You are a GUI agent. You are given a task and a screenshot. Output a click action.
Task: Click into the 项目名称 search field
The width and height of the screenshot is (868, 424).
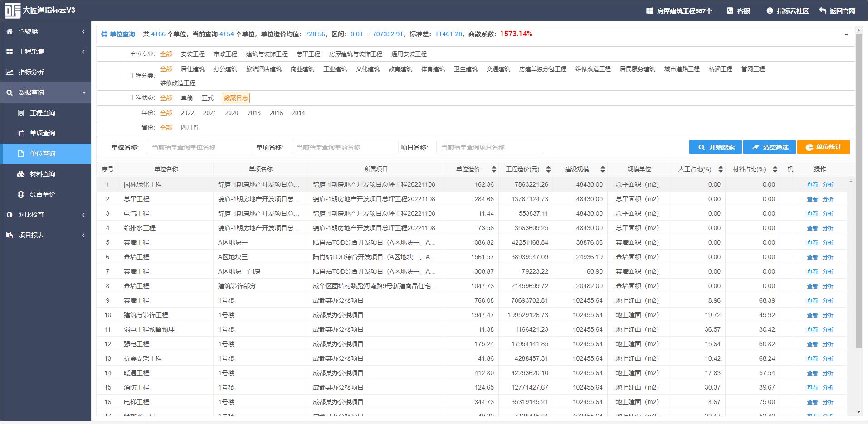[489, 147]
